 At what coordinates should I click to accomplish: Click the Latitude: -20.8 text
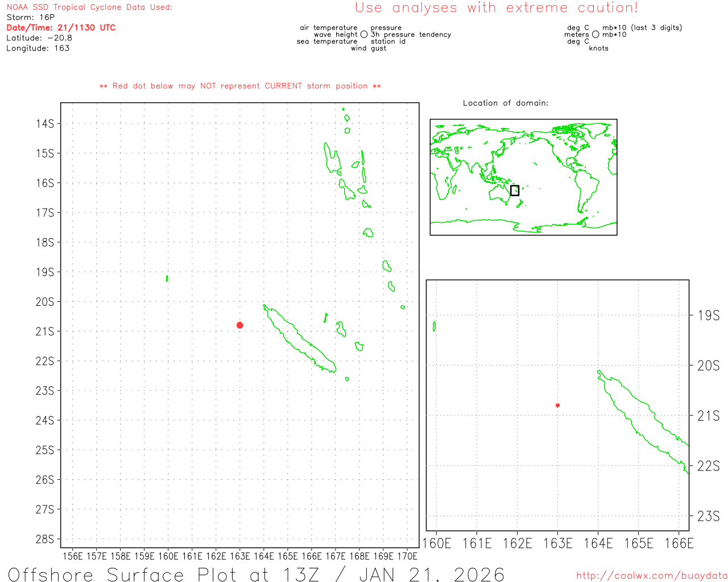39,38
